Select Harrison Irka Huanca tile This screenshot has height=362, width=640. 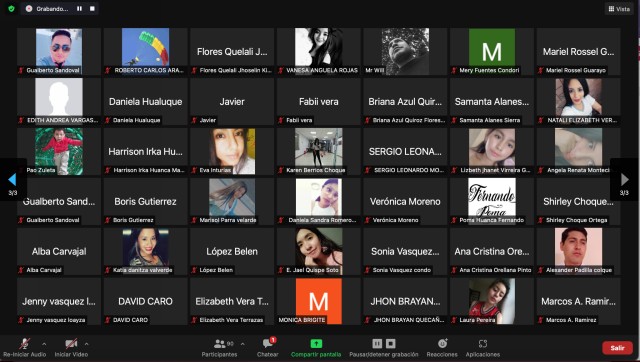coord(145,151)
